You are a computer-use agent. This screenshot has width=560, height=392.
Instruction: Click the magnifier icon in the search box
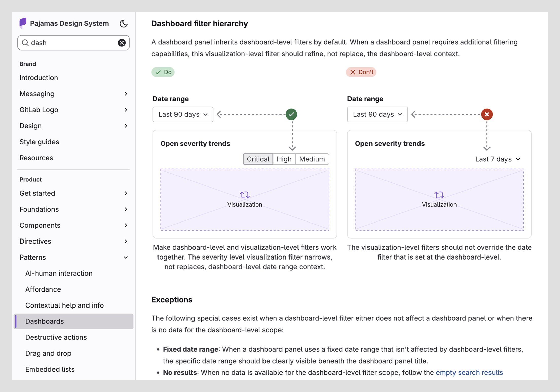pos(25,43)
